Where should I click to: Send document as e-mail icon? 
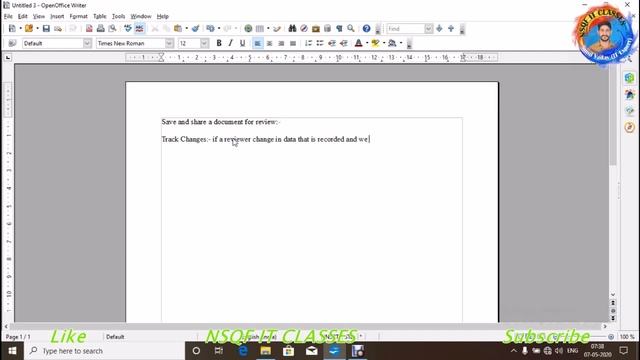click(x=58, y=29)
